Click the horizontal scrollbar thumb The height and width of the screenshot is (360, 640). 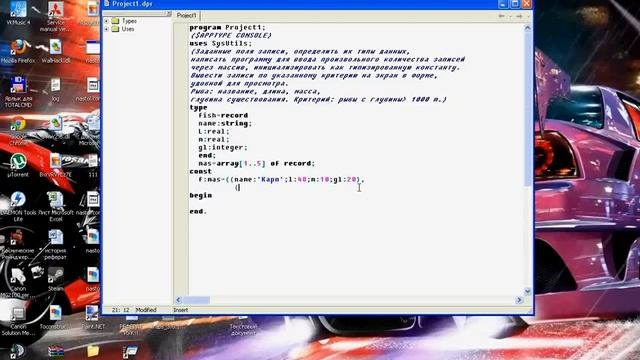[196, 300]
